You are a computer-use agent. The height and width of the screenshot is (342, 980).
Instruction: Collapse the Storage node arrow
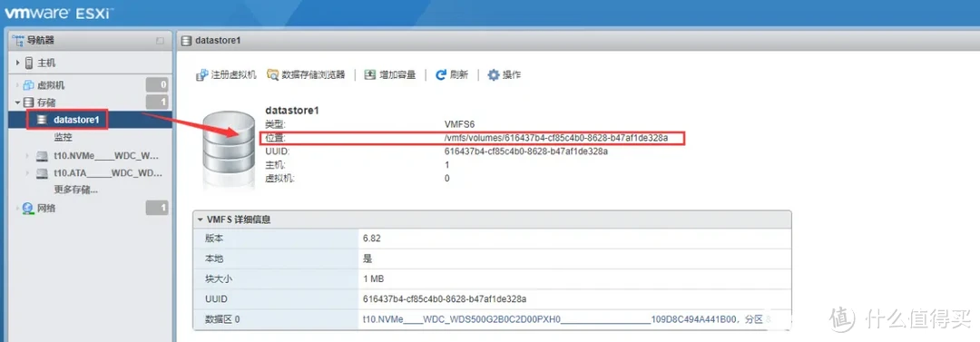(x=18, y=102)
